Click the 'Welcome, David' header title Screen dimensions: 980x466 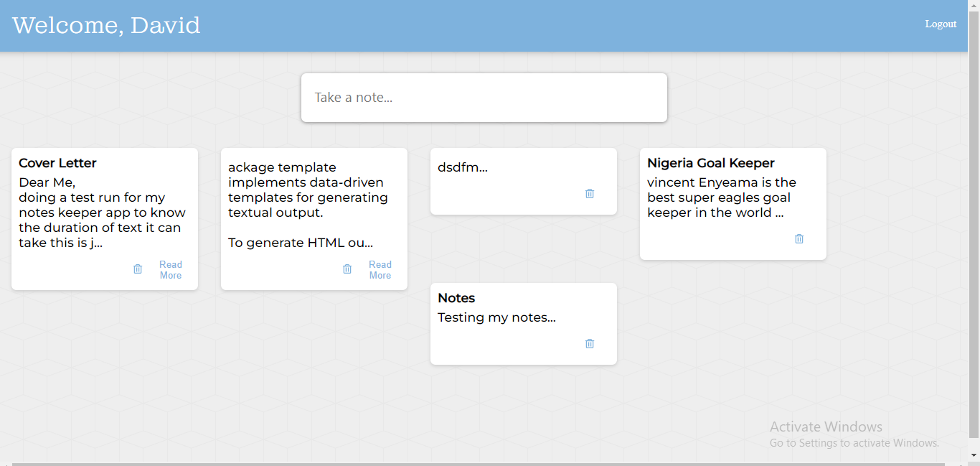pyautogui.click(x=106, y=25)
